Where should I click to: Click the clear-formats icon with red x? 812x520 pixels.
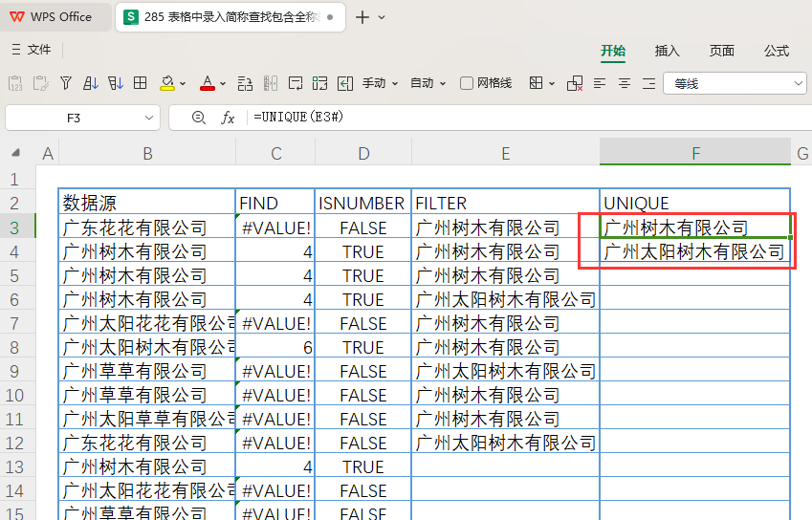(575, 83)
